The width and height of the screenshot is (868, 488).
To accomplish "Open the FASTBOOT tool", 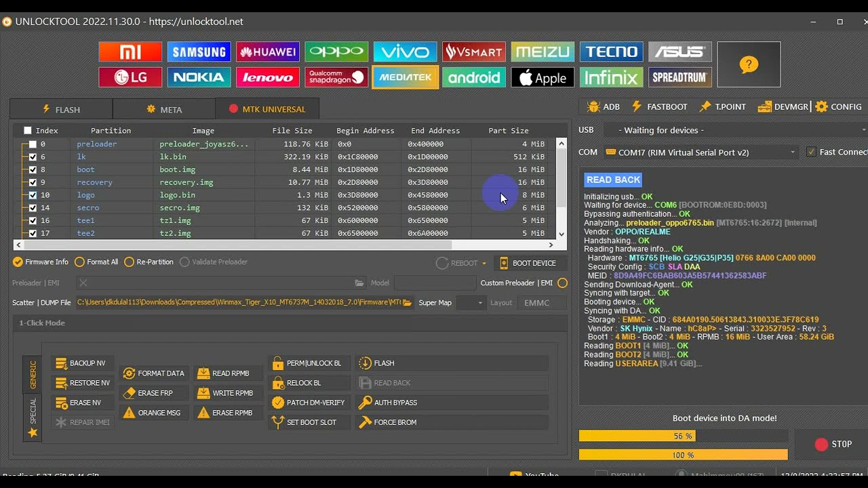I will 660,106.
